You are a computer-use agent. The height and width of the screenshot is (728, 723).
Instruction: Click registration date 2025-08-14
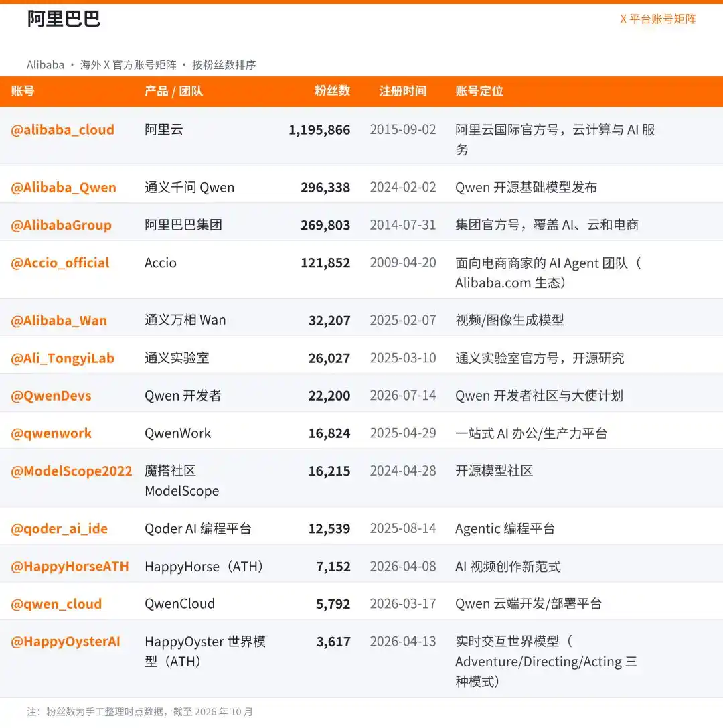(x=403, y=528)
